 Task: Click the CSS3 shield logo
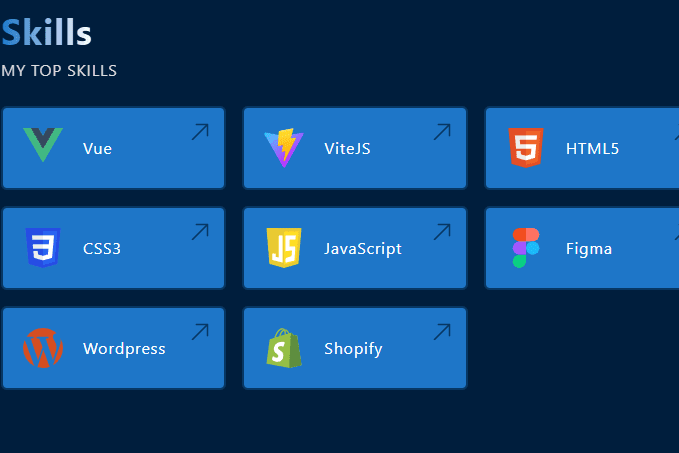[x=43, y=248]
